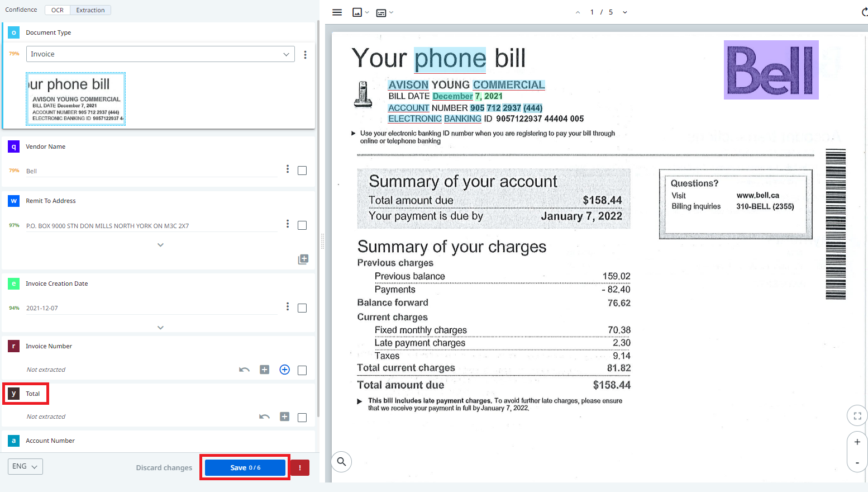Check the Remit To Address confirm checkbox
This screenshot has height=492, width=868.
pos(302,225)
